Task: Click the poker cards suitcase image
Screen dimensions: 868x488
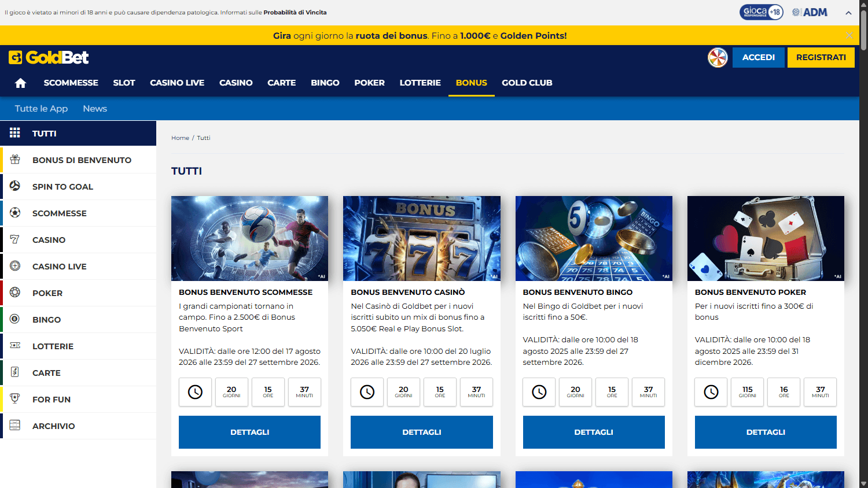Action: [x=766, y=238]
